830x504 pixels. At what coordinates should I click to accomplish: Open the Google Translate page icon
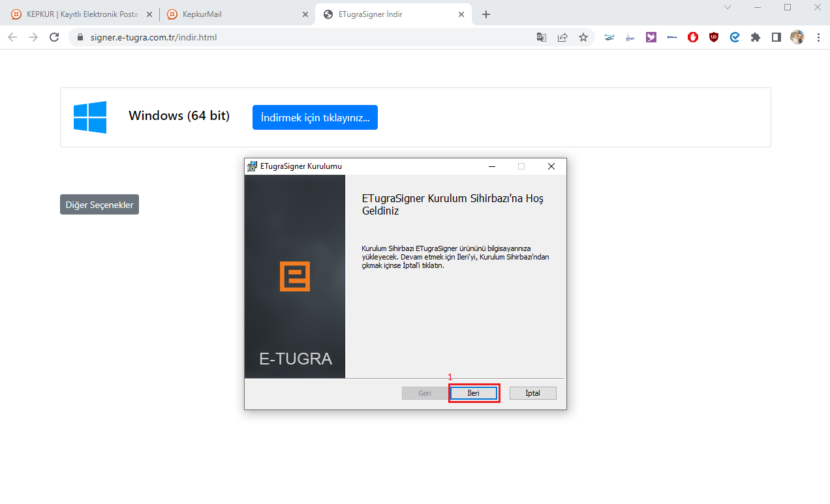[542, 37]
